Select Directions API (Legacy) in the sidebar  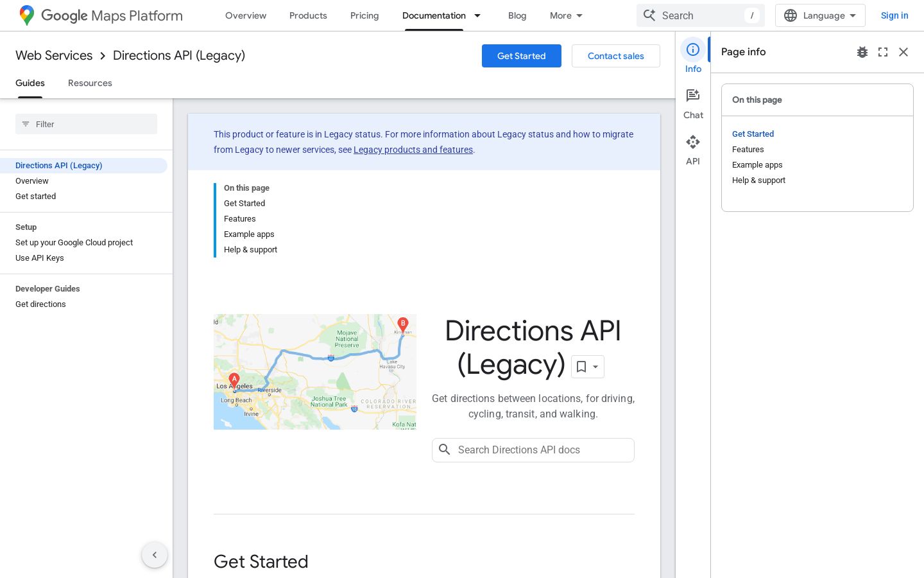83,166
